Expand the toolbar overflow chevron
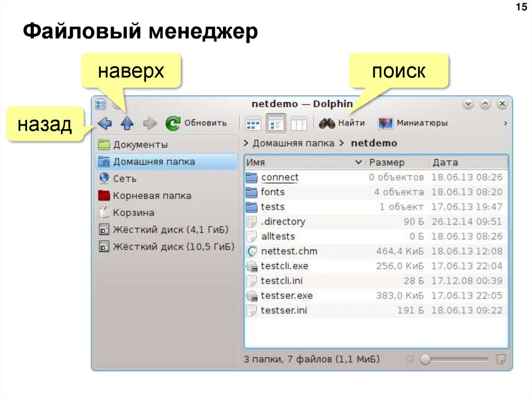 (504, 123)
